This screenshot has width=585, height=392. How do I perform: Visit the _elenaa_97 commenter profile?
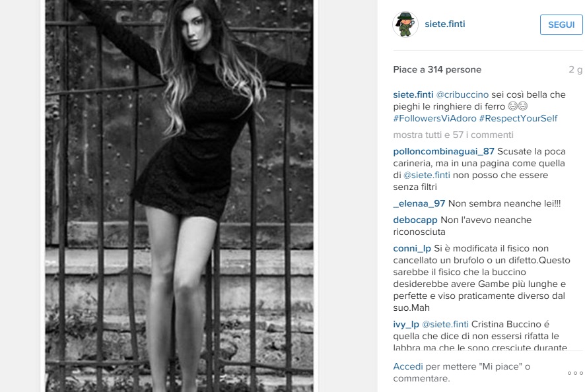419,203
